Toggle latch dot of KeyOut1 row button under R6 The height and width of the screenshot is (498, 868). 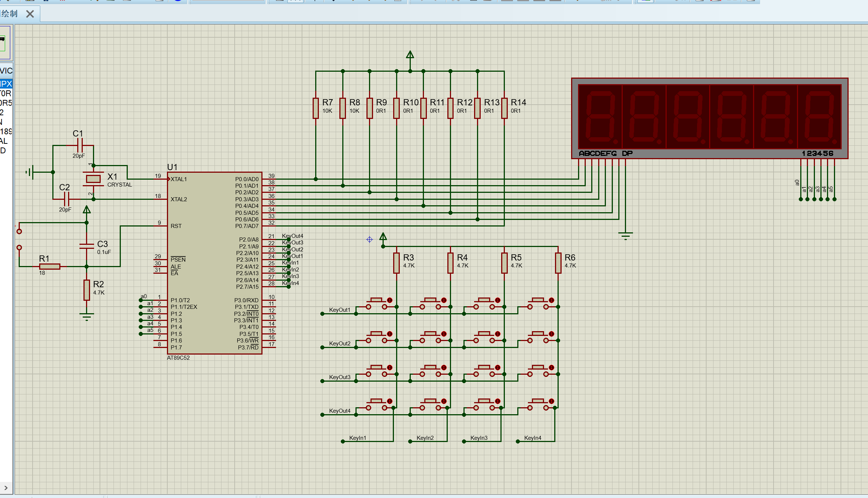coord(551,300)
